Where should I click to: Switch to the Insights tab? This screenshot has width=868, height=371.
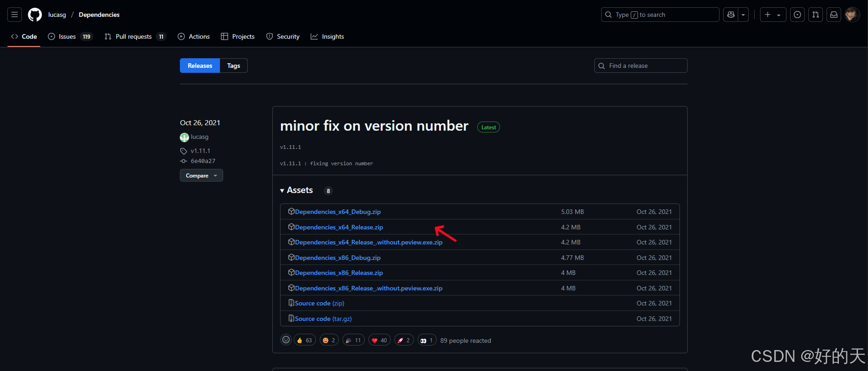coord(327,36)
